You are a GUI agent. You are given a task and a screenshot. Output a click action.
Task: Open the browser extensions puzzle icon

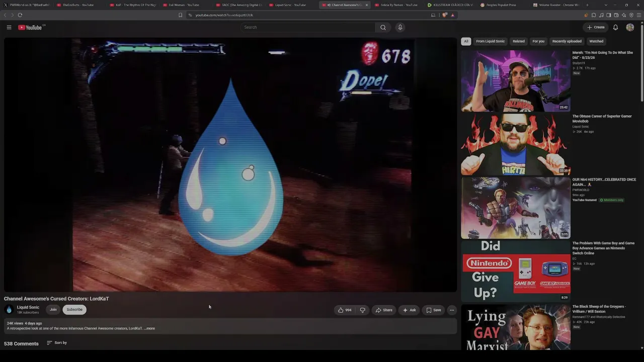pos(594,15)
